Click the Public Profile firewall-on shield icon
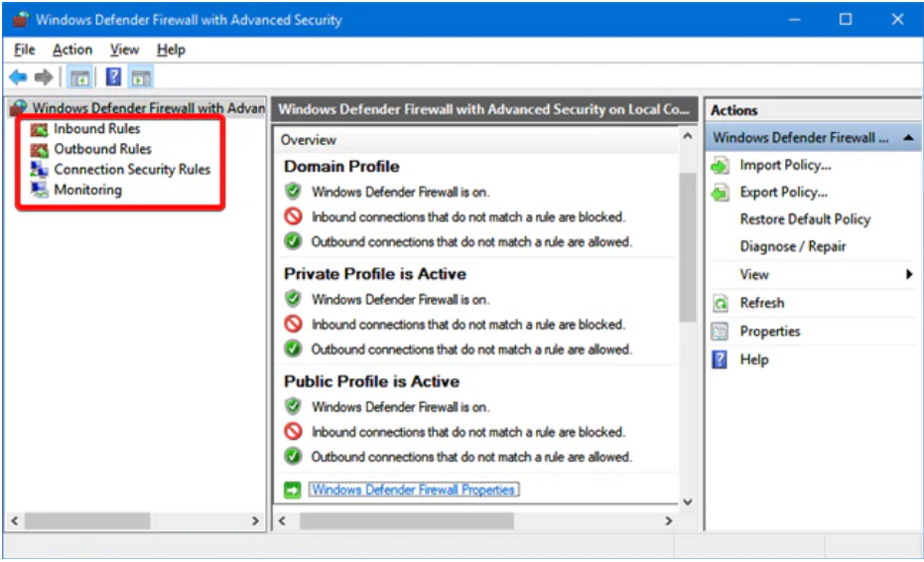This screenshot has height=562, width=924. coord(293,406)
